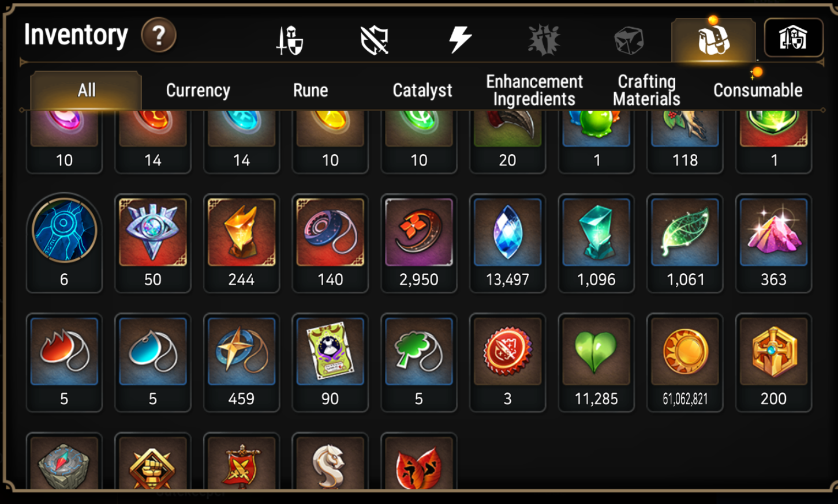Open the crossed-out shield category icon
This screenshot has height=504, width=838.
375,40
